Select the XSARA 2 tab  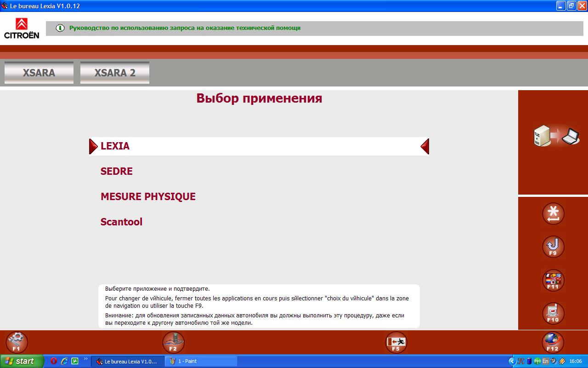[115, 73]
